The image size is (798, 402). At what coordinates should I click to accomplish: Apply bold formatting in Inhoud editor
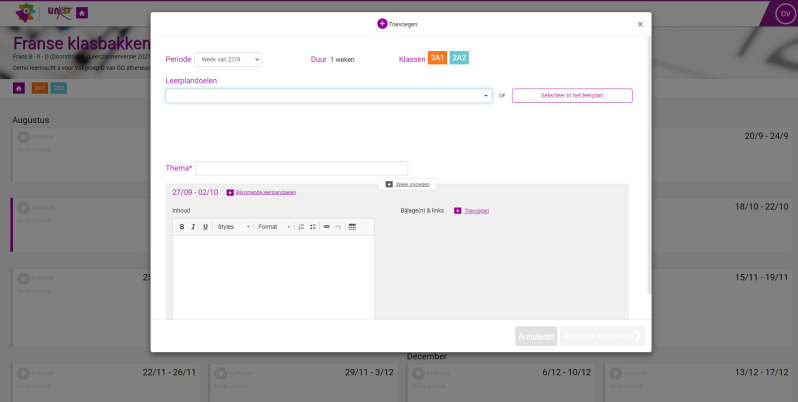point(182,227)
